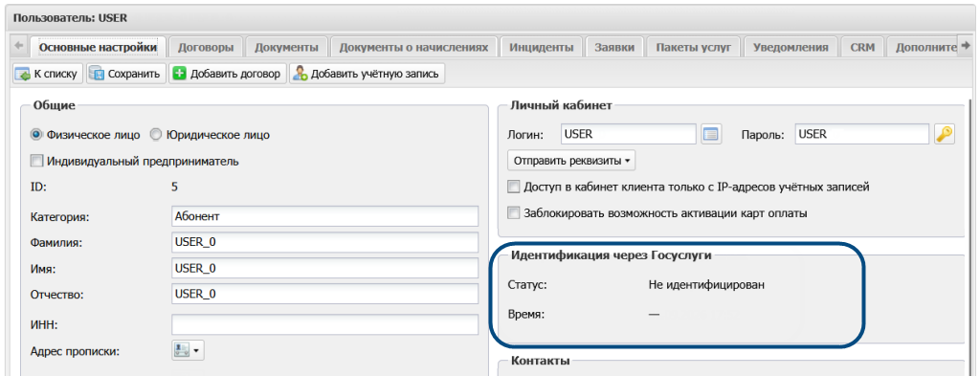Click the Логин input field
Image resolution: width=980 pixels, height=376 pixels.
point(628,134)
